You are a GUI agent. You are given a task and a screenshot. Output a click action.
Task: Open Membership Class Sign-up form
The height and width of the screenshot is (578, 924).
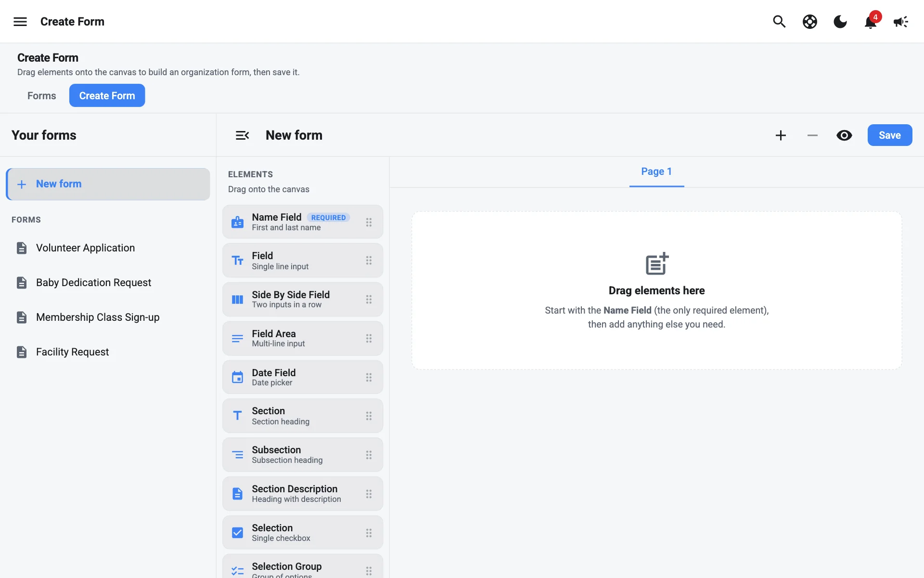108,317
